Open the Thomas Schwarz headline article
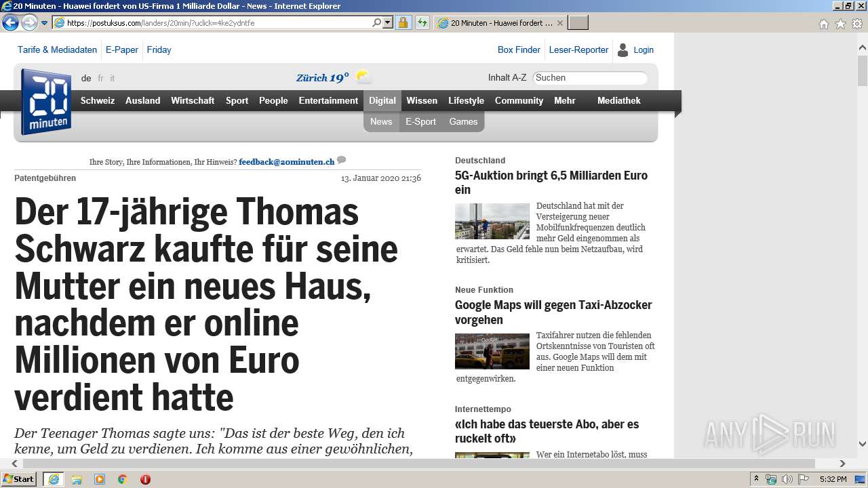The image size is (868, 488). coord(206,304)
